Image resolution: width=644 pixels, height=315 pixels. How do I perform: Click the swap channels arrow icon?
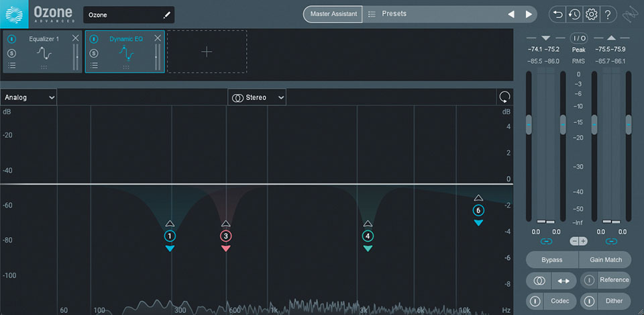(x=564, y=281)
